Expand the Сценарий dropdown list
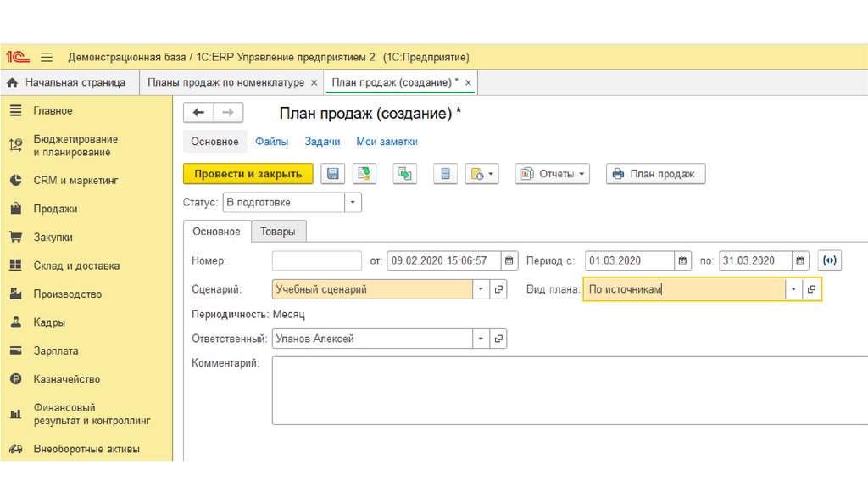 click(481, 289)
